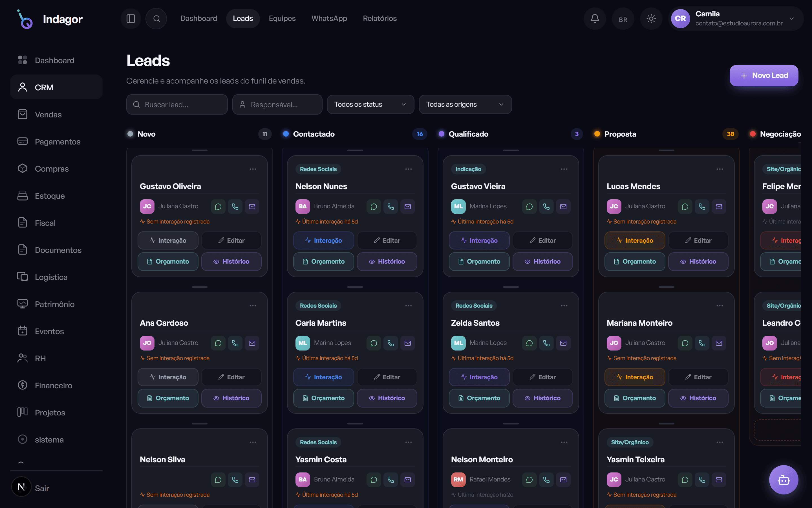Open more options on Gustavo Oliveira card
Screen dimensions: 812x508
pyautogui.click(x=253, y=169)
